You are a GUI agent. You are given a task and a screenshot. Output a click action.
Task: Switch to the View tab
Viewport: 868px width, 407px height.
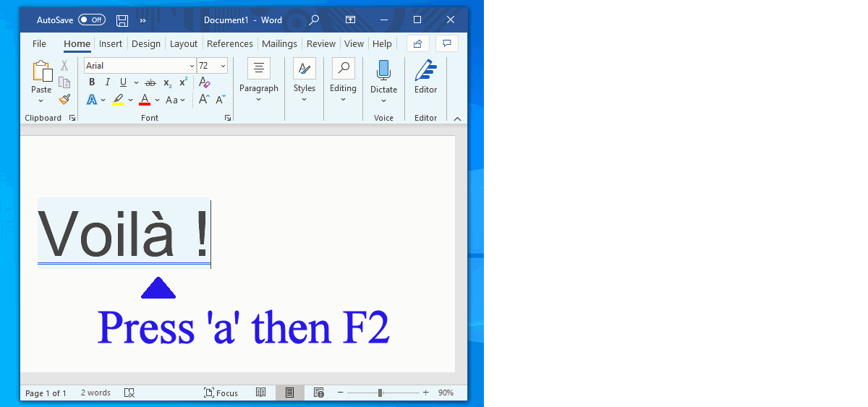[354, 44]
